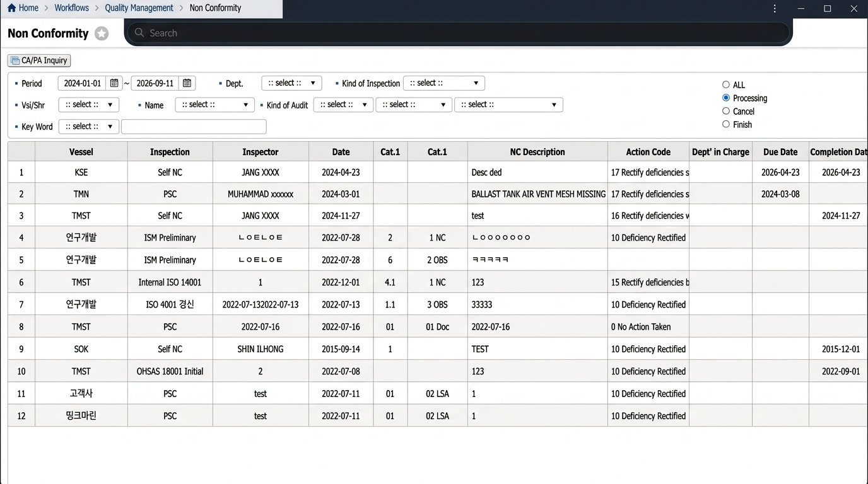868x484 pixels.
Task: Click 'OHSAS 18001 Initial' inspection cell
Action: click(170, 371)
